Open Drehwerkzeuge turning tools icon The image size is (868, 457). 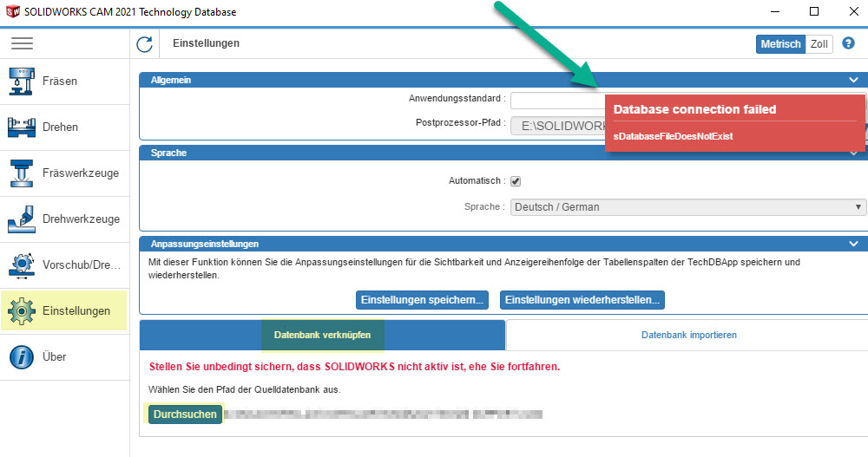pyautogui.click(x=22, y=219)
